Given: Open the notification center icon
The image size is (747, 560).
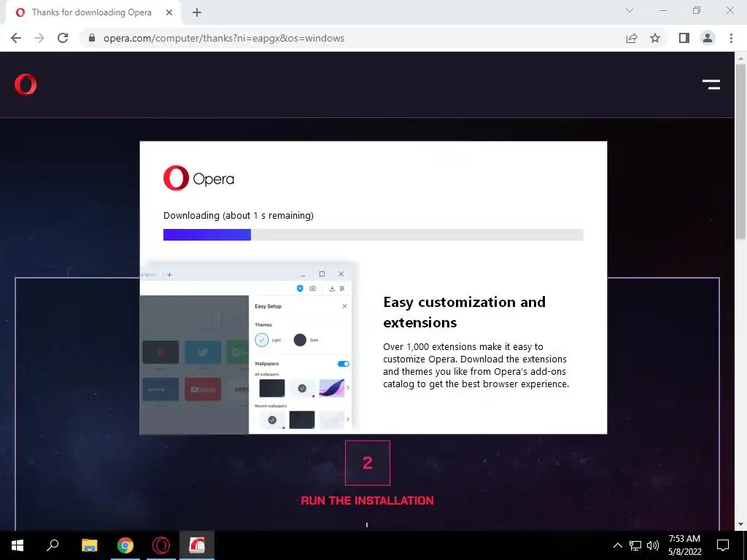Looking at the screenshot, I should pos(723,545).
